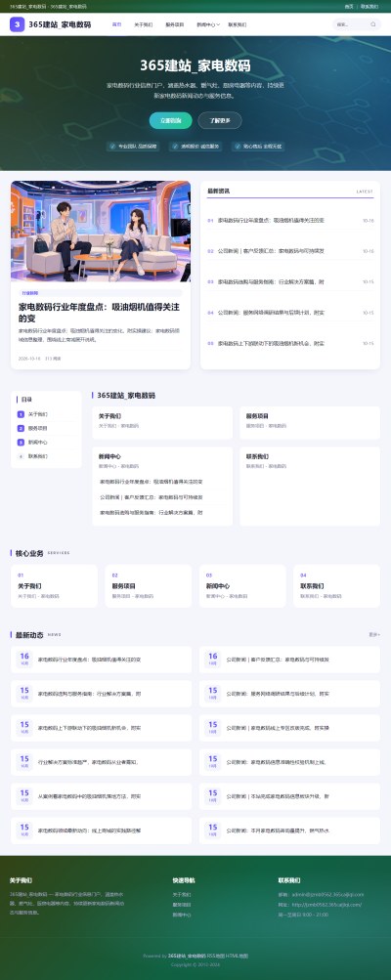391x980 pixels.
Task: Click number badge 1 in 目录 sidebar
Action: tap(21, 414)
